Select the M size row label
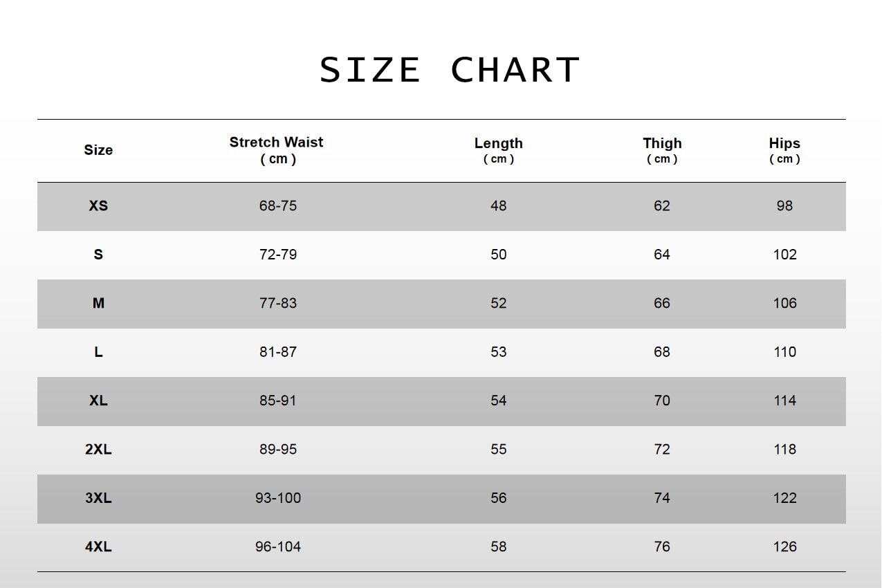882x588 pixels. (x=98, y=303)
